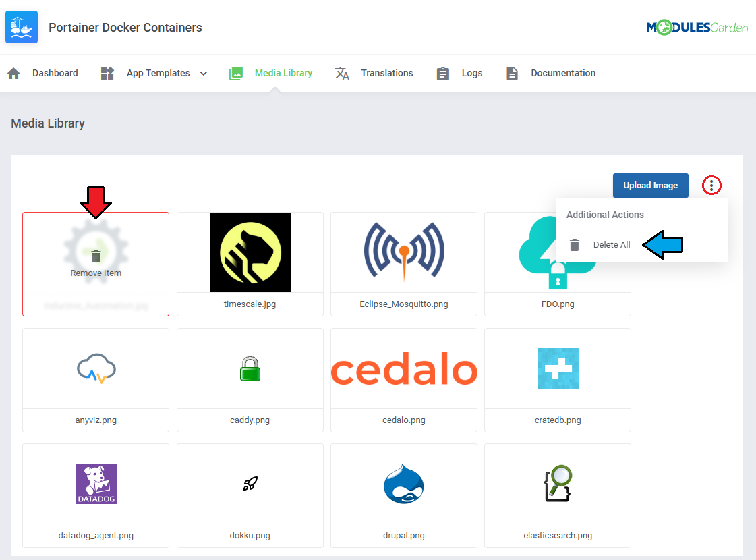Viewport: 756px width, 560px height.
Task: Click the Logs clipboard icon
Action: pyautogui.click(x=442, y=74)
